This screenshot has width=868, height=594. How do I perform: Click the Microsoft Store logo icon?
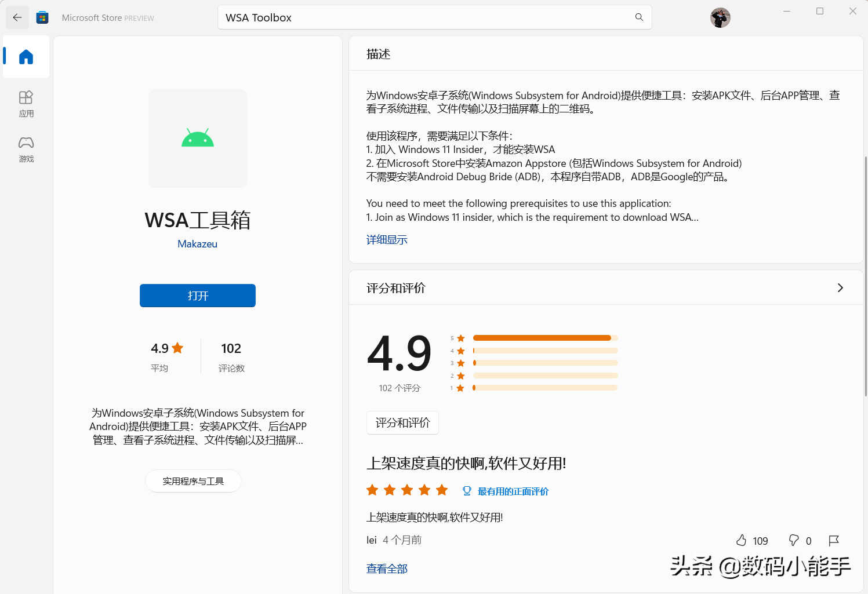click(42, 18)
